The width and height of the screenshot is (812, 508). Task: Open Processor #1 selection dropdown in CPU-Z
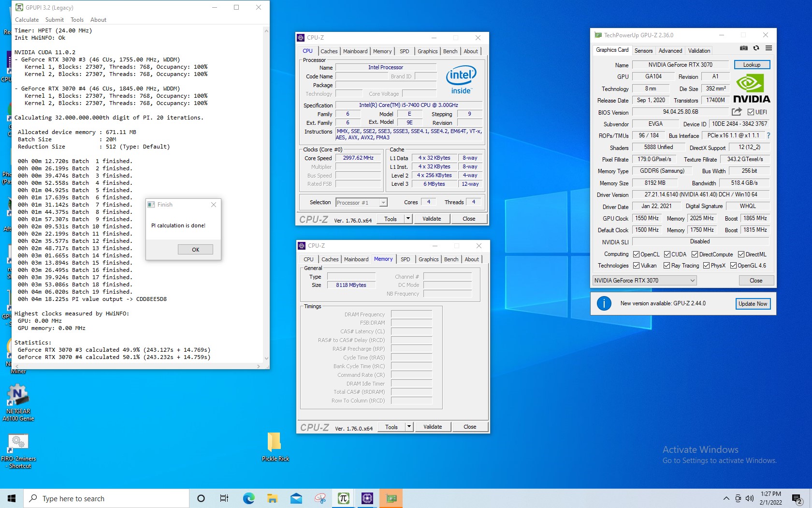pyautogui.click(x=362, y=203)
